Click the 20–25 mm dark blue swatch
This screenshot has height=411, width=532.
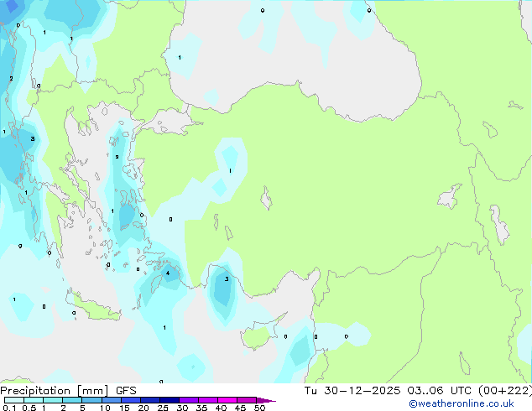[149, 400]
